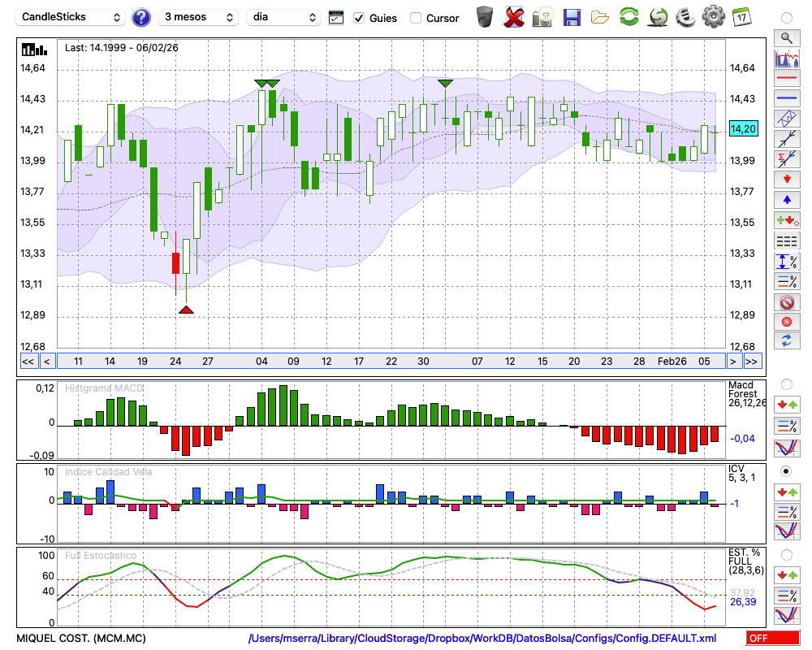Viewport: 812px width, 650px height.
Task: Click the 'ICV 5, 3, 1' label
Action: click(741, 473)
